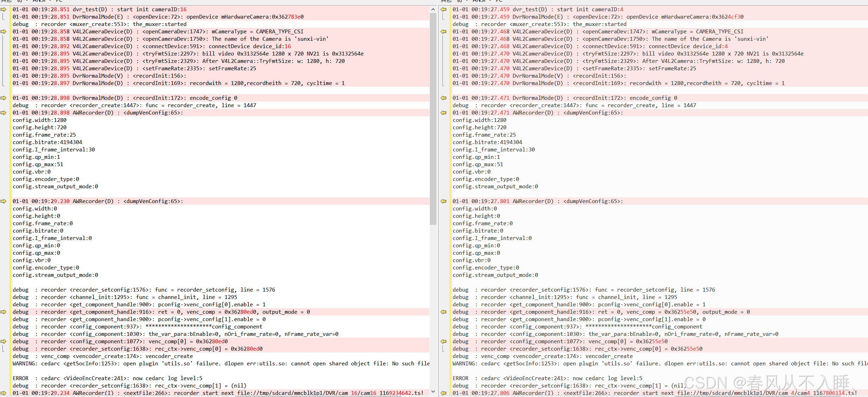This screenshot has height=397, width=868.
Task: Click right-pane arrow beside venc_comp = 0x36255e50 line
Action: click(444, 312)
